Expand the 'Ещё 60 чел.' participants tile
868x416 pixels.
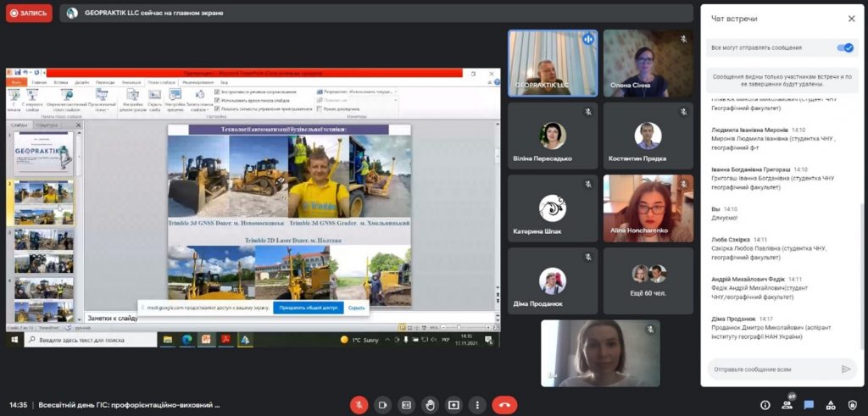pyautogui.click(x=648, y=280)
